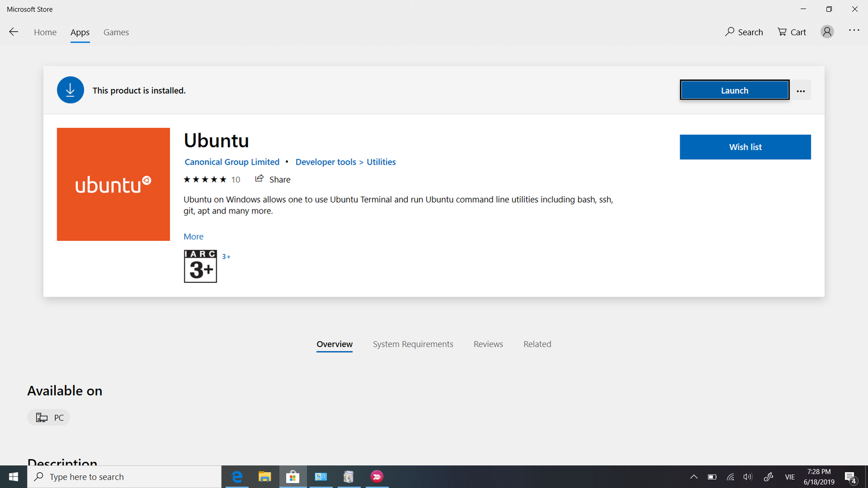The height and width of the screenshot is (488, 868).
Task: Open Search in Microsoft Store
Action: click(x=744, y=32)
